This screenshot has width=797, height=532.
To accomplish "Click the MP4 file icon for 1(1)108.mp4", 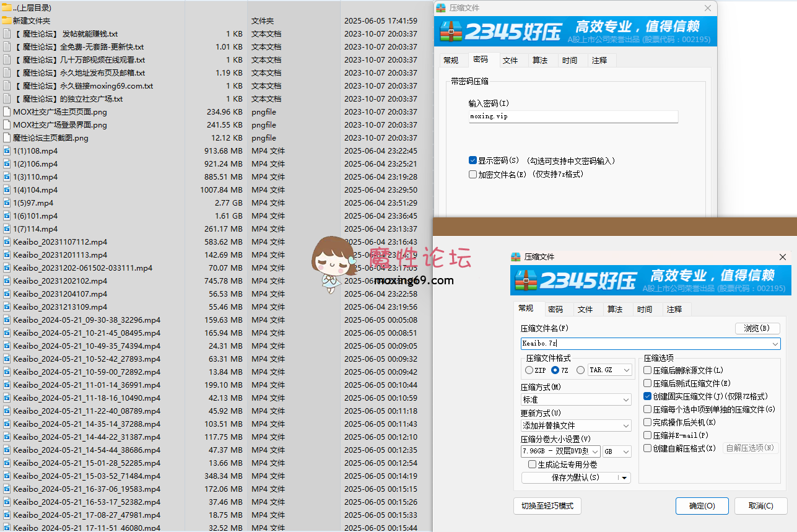I will point(7,150).
